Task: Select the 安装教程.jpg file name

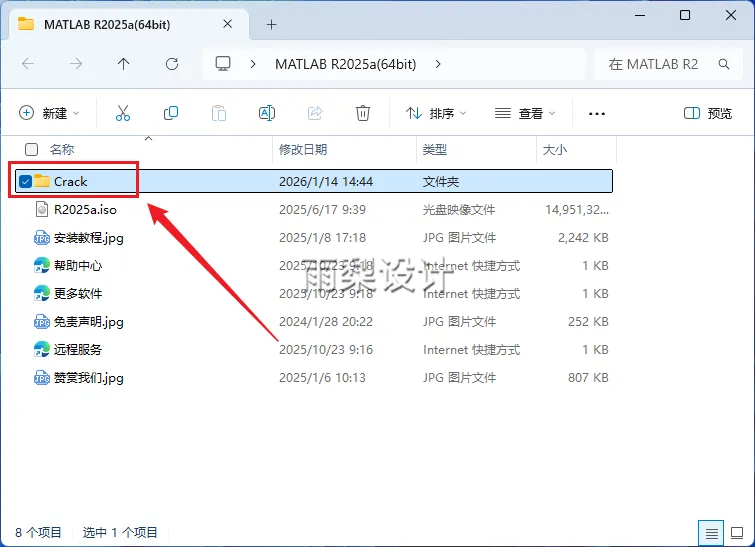Action: 89,237
